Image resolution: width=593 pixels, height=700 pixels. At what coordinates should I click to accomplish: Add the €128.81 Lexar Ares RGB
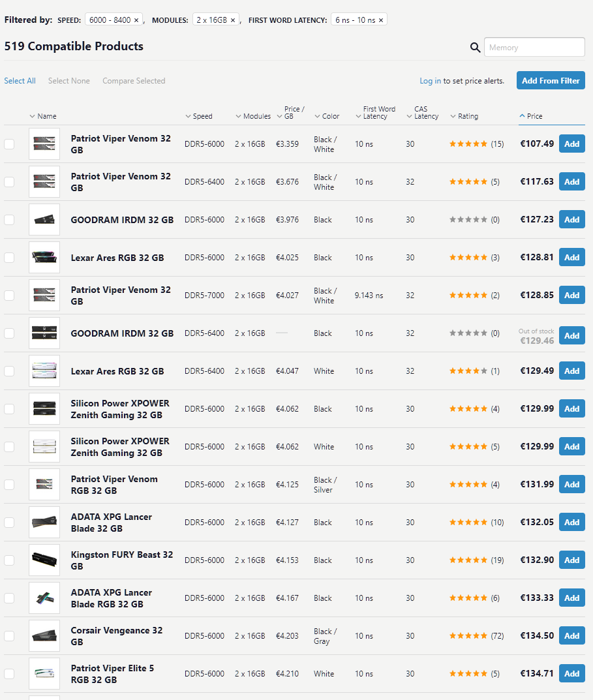coord(572,258)
